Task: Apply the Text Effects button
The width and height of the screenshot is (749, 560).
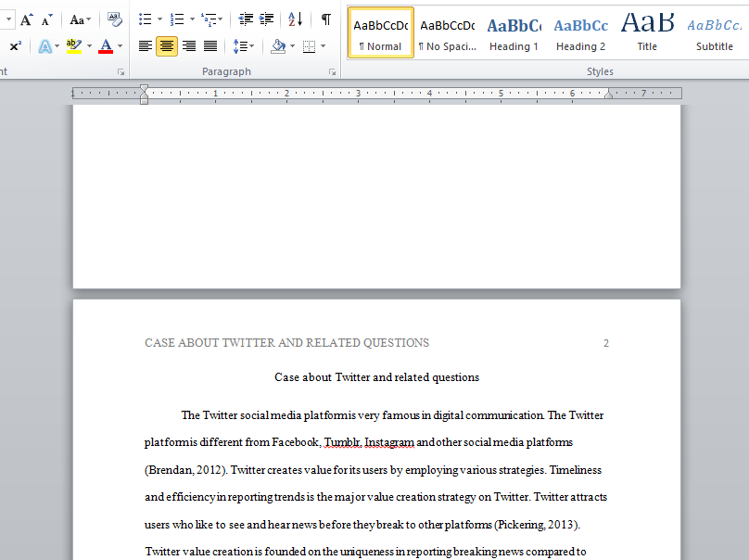Action: click(44, 46)
